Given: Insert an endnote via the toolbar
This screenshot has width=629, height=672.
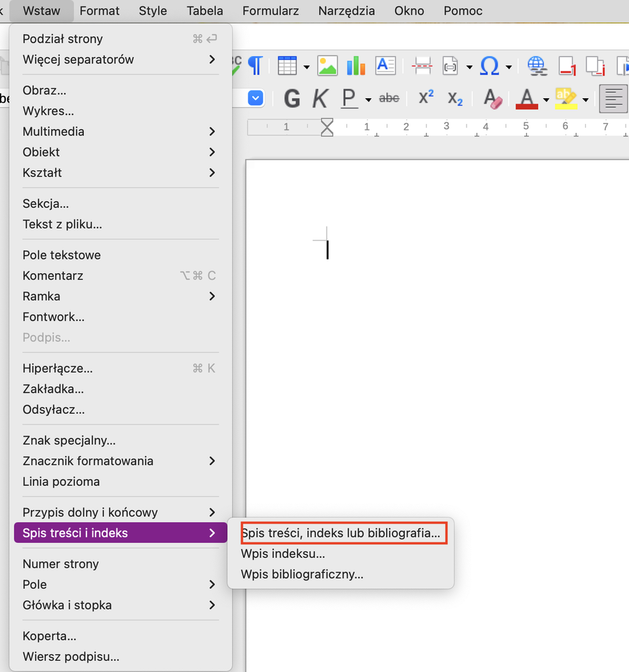Looking at the screenshot, I should (x=595, y=65).
